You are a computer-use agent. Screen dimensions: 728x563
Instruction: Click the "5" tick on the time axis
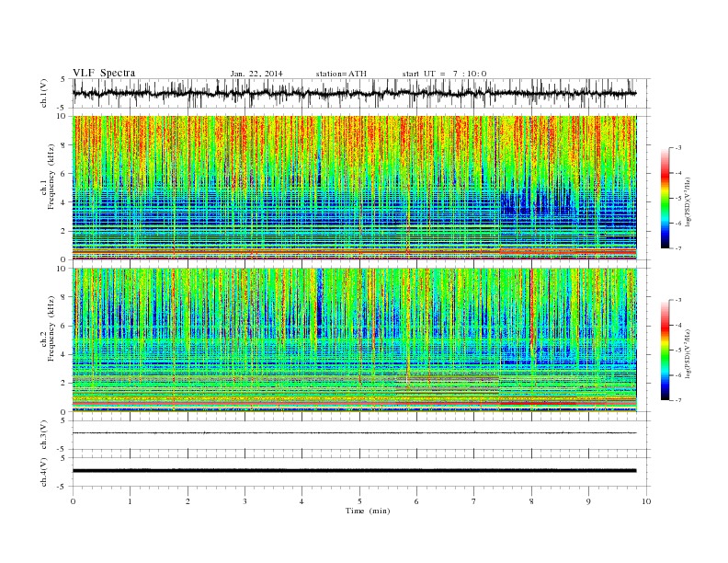[x=359, y=501]
